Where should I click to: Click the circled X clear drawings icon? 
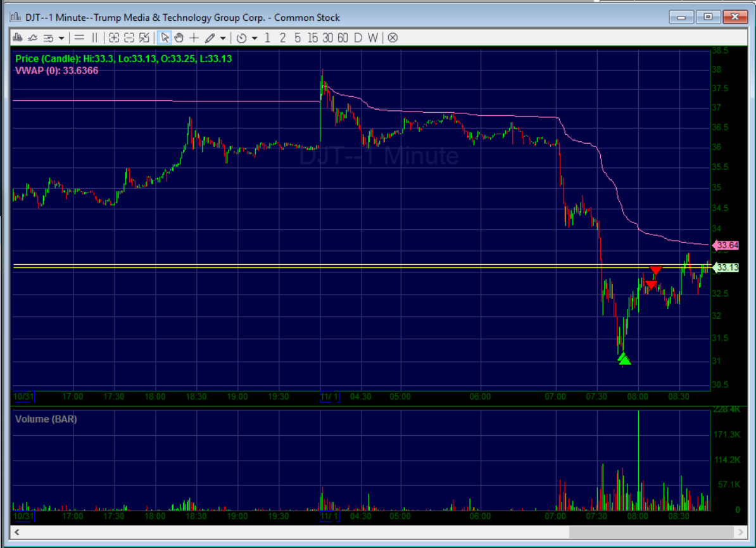pos(393,37)
